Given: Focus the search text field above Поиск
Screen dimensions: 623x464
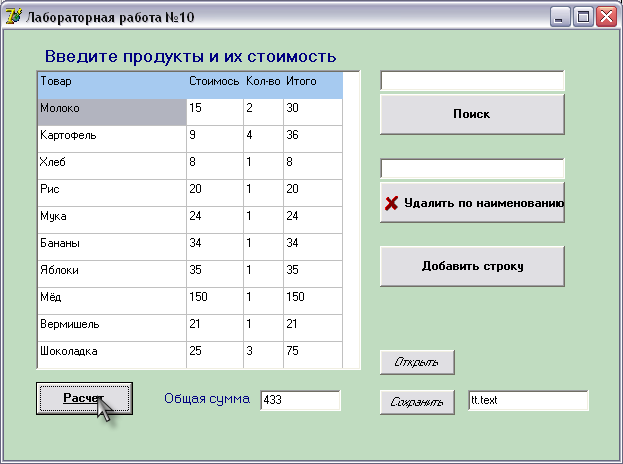Looking at the screenshot, I should [472, 81].
